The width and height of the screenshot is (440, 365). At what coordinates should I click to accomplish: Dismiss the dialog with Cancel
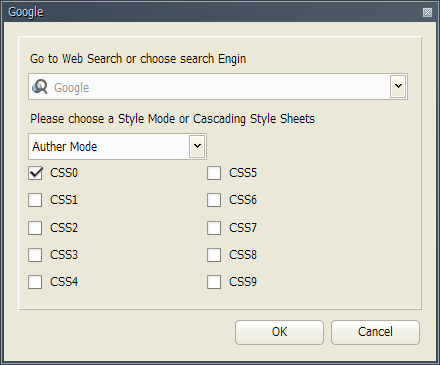pyautogui.click(x=375, y=332)
